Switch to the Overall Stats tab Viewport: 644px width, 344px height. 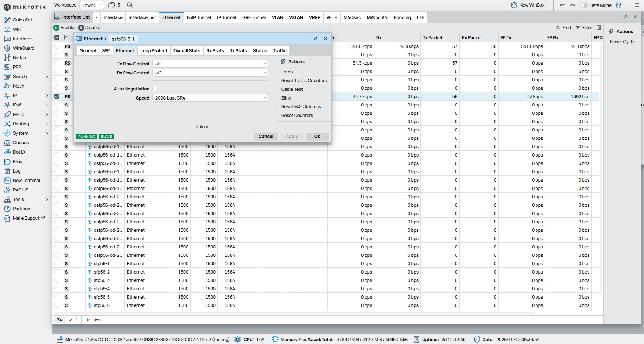coord(187,51)
